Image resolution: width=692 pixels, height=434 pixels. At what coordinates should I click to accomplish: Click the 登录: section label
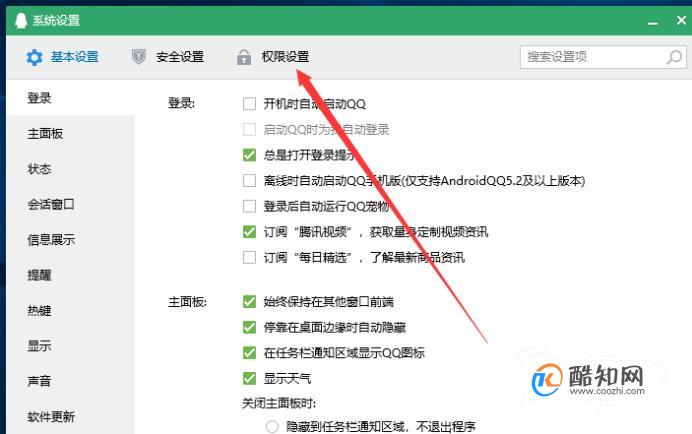point(181,103)
